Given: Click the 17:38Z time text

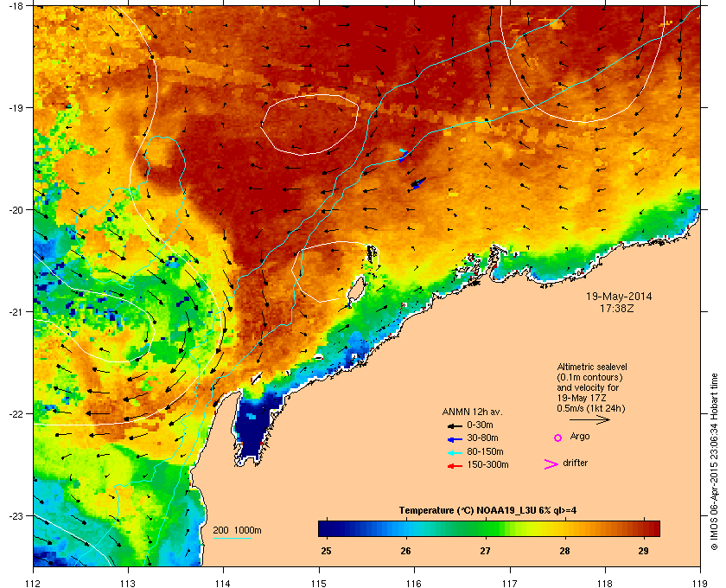Looking at the screenshot, I should click(x=617, y=308).
